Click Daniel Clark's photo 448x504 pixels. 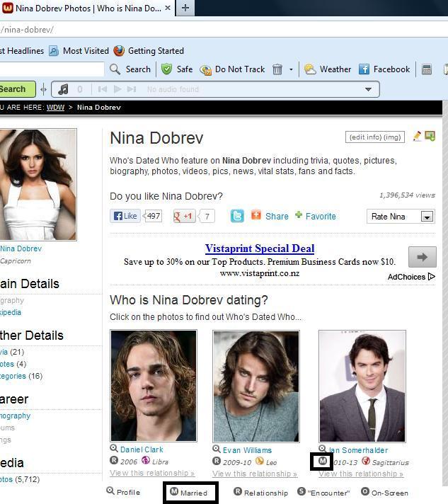click(x=154, y=386)
